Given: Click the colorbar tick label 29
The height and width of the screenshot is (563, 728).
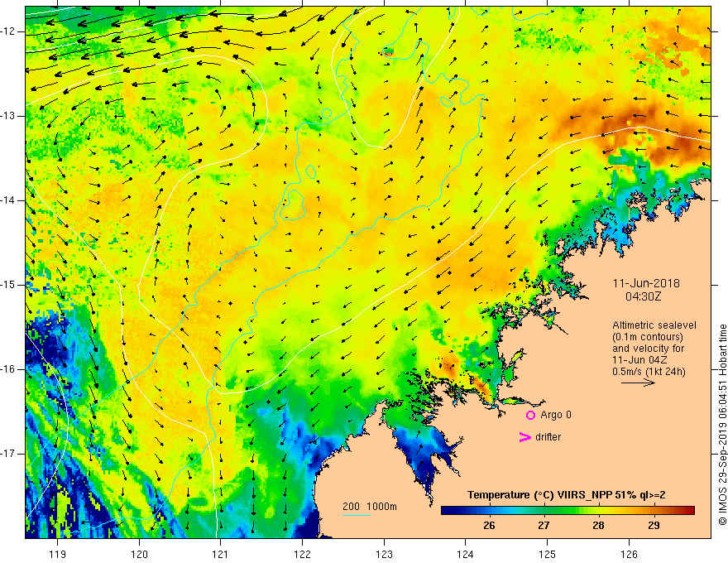Looking at the screenshot, I should pos(654,526).
